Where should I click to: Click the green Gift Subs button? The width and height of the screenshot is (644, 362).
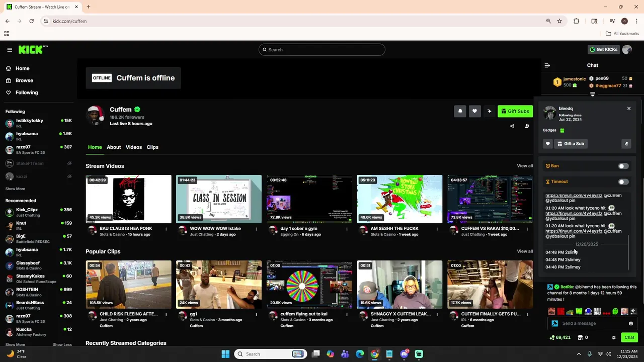[x=515, y=111]
